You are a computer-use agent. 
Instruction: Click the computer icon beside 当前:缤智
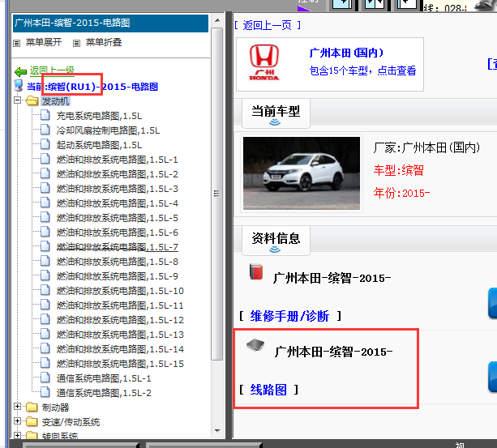point(19,85)
